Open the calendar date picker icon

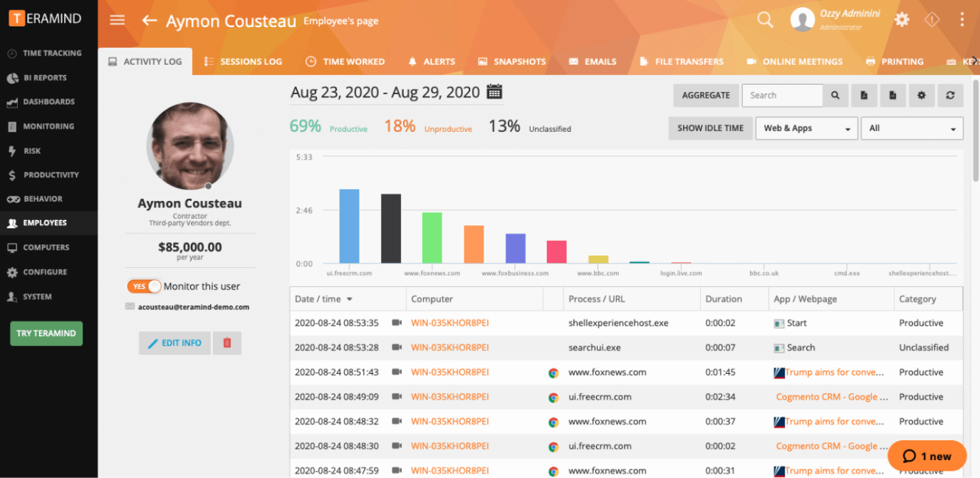click(x=494, y=92)
